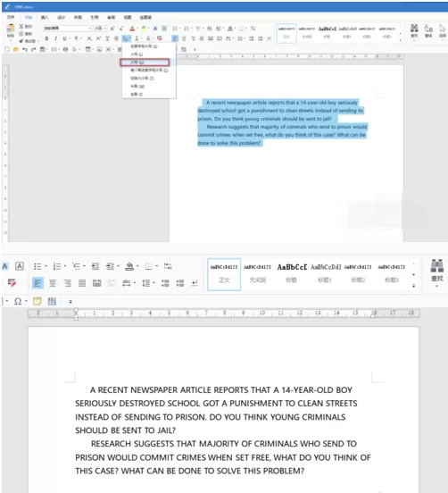Increase font size with the grow-font icon
This screenshot has height=493, width=448.
click(112, 29)
